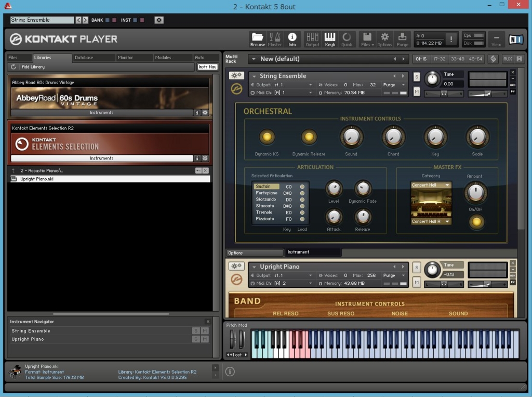Viewport: 532px width, 397px height.
Task: Switch to the Auto tab
Action: tap(206, 58)
